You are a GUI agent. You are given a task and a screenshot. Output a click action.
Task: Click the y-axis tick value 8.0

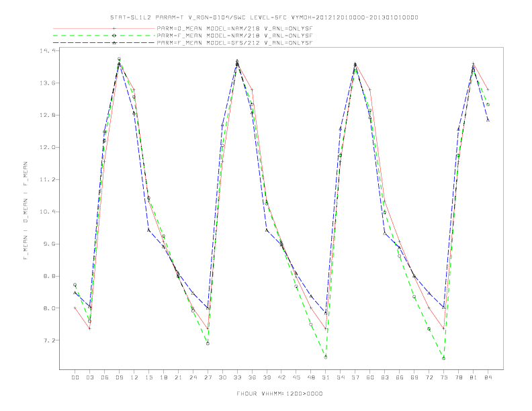49,308
